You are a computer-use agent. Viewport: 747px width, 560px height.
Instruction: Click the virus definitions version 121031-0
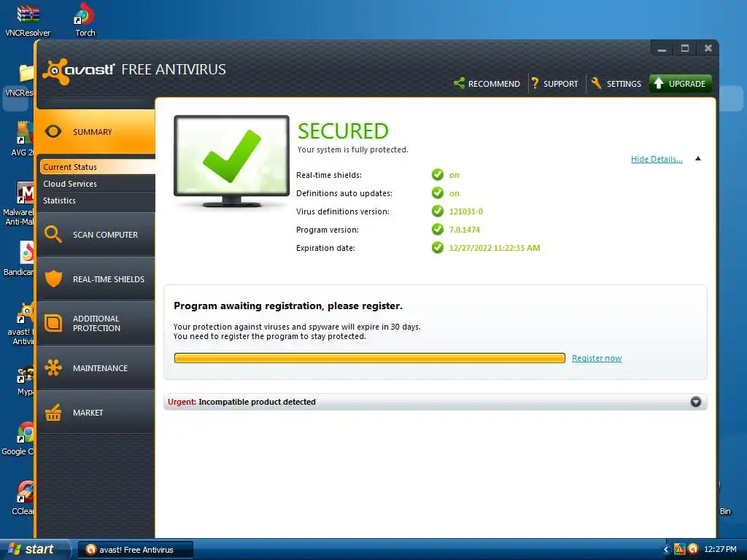[466, 211]
